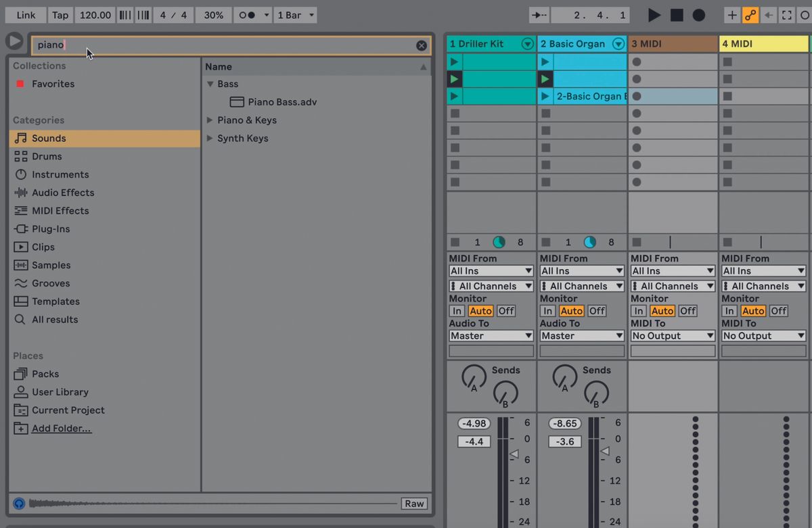Set Basic Organ monitor to Off
The height and width of the screenshot is (528, 812).
coord(597,311)
